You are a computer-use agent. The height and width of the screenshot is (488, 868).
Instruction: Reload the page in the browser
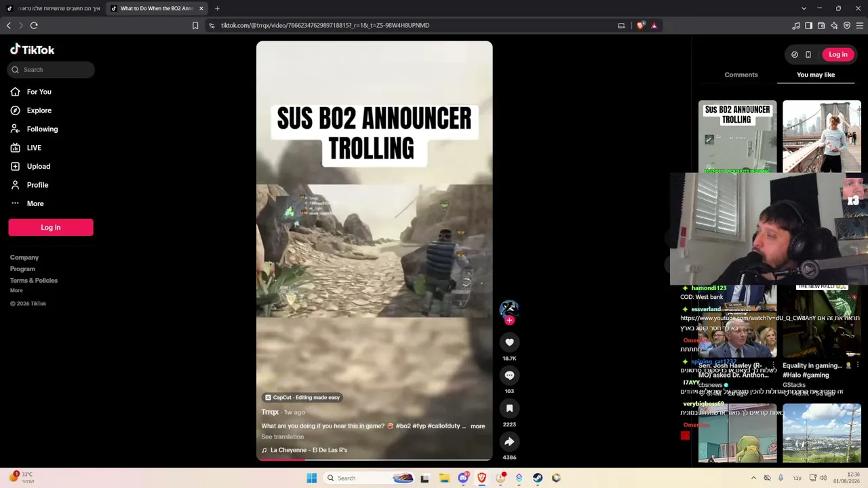click(34, 26)
